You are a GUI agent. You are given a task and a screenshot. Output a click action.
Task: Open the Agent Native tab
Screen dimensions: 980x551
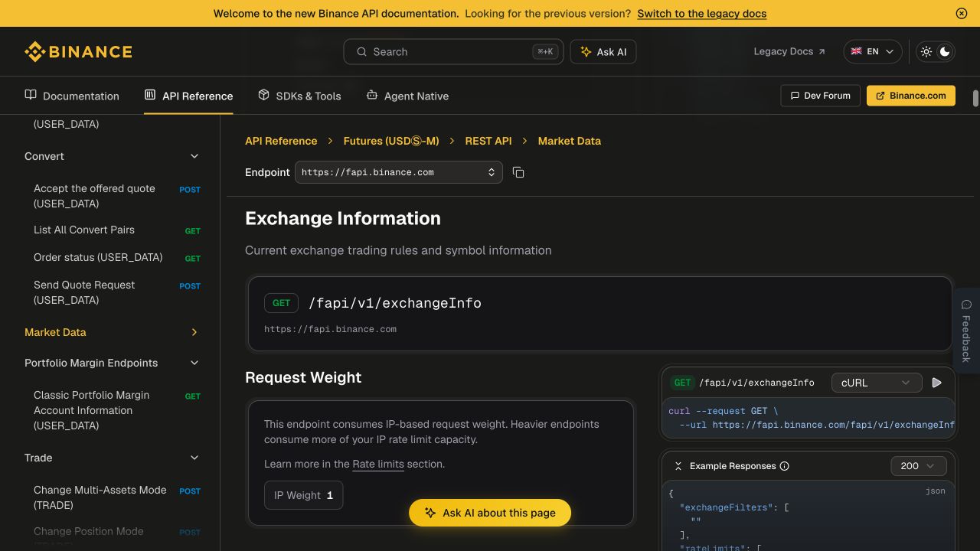[407, 96]
